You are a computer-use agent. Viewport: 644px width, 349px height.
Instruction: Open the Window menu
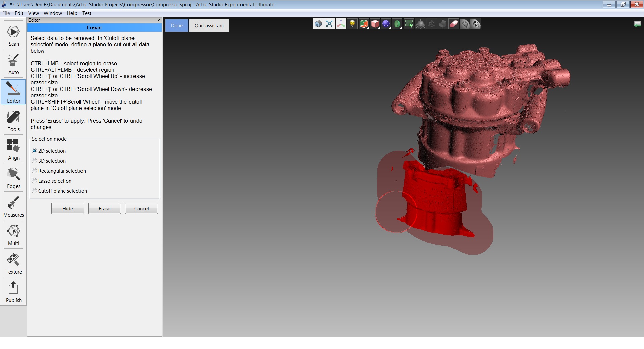[x=53, y=13]
